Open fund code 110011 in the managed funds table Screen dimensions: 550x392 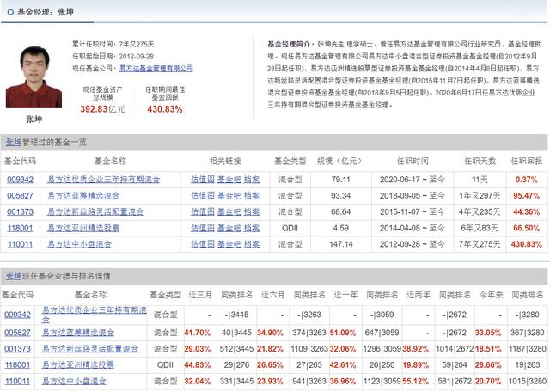click(20, 244)
